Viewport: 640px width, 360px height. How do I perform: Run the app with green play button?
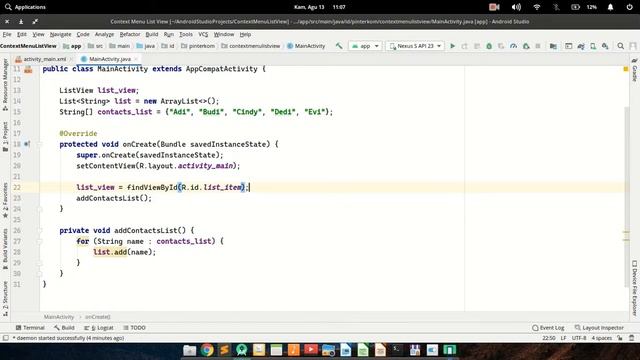pyautogui.click(x=452, y=46)
